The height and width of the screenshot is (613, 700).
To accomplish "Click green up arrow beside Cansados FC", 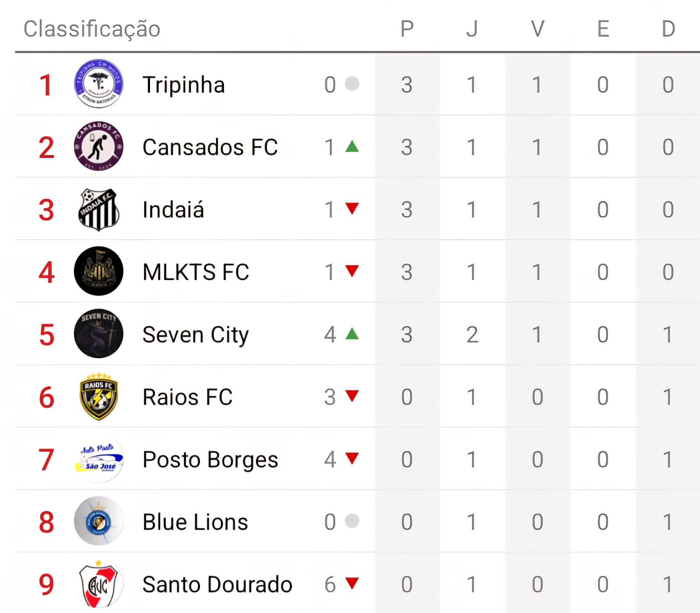I will point(352,146).
